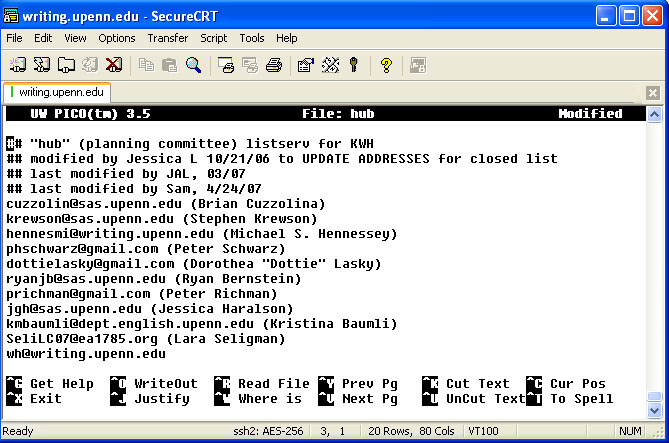
Task: Click the Print printer icon
Action: tap(274, 65)
